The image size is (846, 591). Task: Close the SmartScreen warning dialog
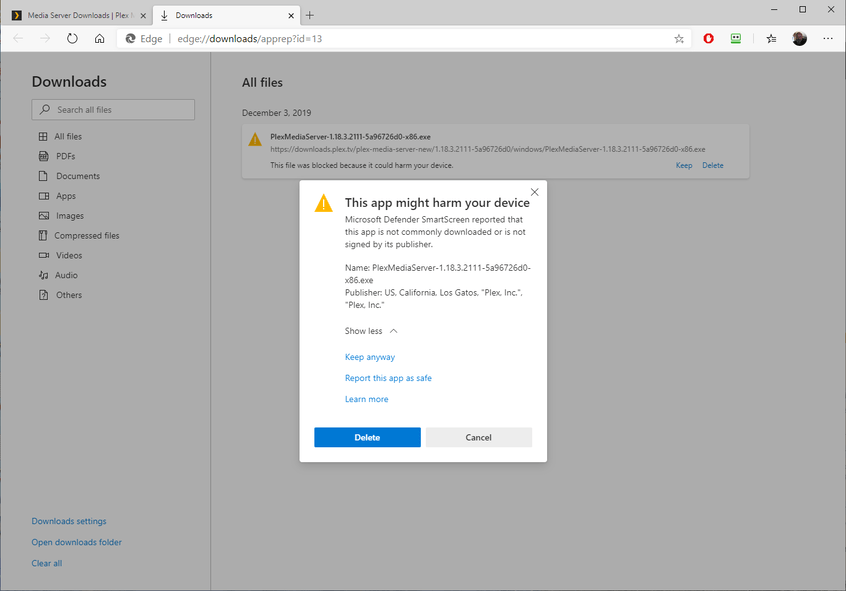(x=534, y=192)
